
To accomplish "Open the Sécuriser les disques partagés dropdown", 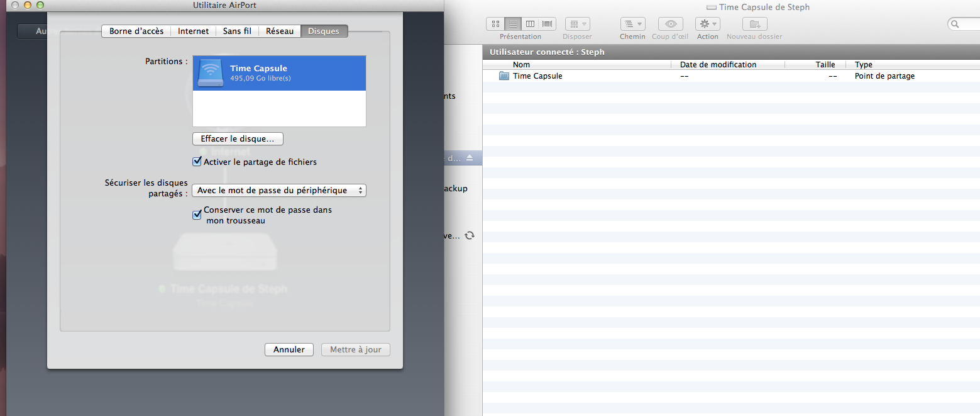I will 278,190.
